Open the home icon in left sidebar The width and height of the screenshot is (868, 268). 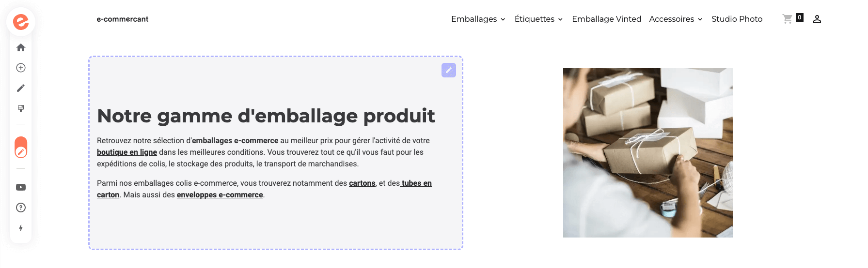(x=21, y=47)
